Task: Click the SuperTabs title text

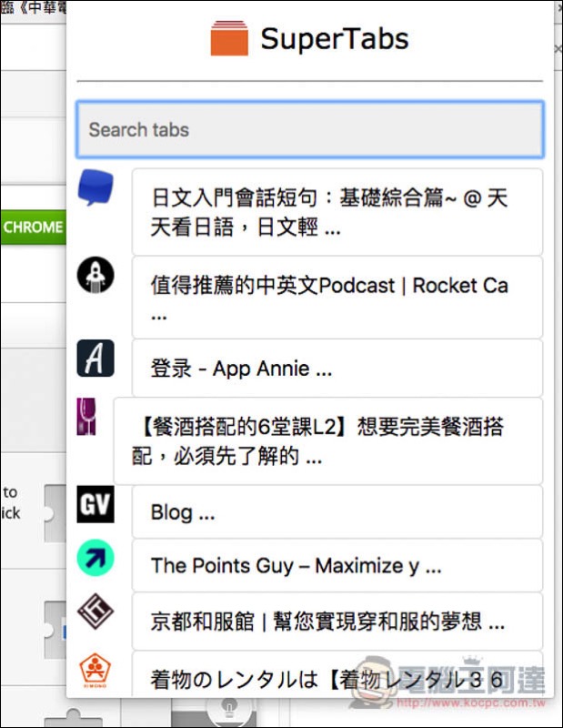Action: (335, 39)
